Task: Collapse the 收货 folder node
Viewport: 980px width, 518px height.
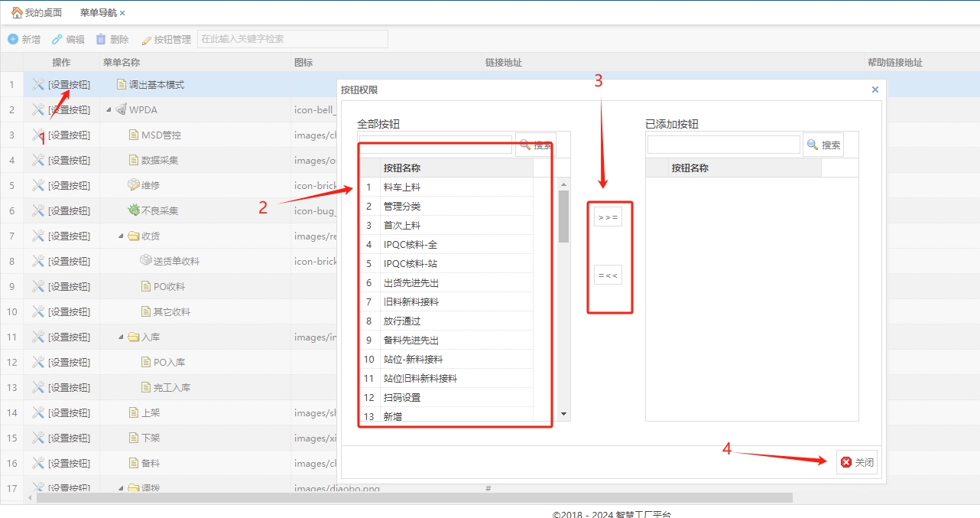Action: coord(121,236)
